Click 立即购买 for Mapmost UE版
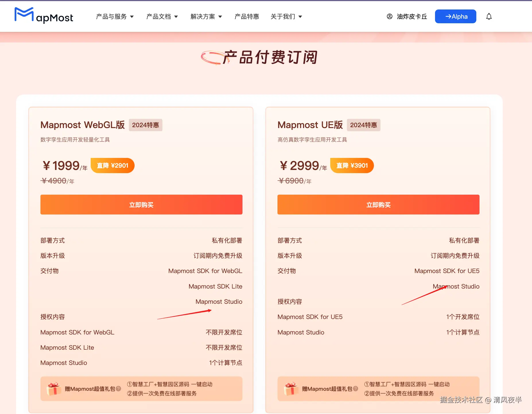 [x=378, y=205]
